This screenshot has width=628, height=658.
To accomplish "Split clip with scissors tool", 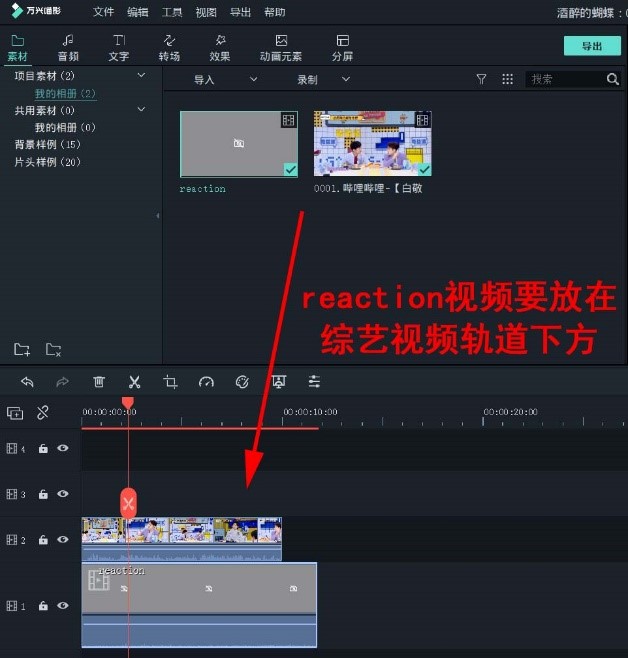I will [x=134, y=382].
